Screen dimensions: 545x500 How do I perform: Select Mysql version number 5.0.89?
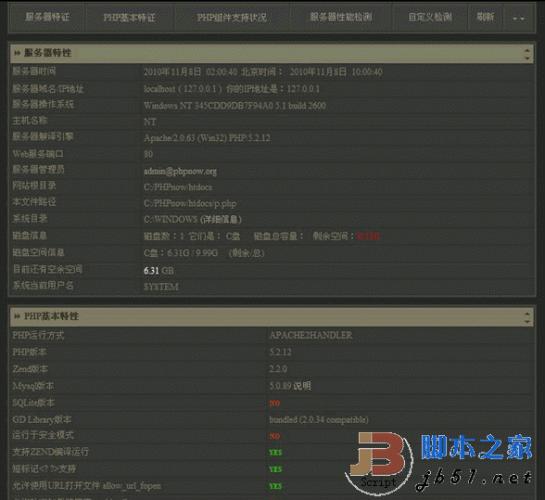tap(280, 386)
